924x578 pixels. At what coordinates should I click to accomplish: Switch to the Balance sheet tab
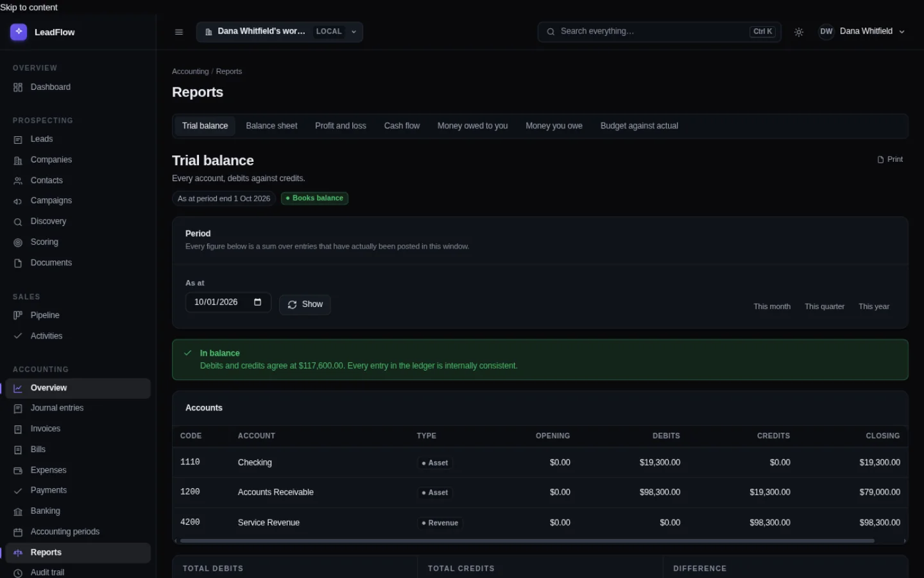(x=271, y=126)
